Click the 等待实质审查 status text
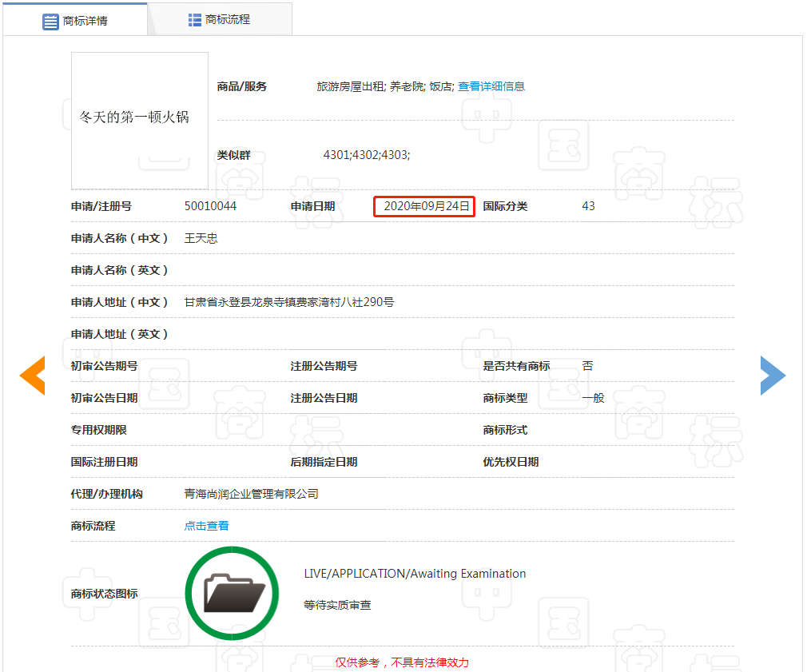This screenshot has width=807, height=672. [337, 606]
